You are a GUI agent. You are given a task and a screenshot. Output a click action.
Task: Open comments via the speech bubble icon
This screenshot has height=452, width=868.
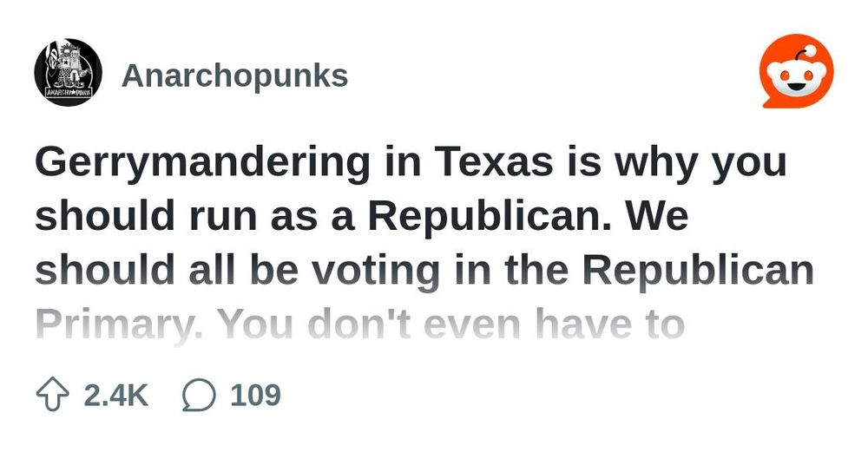pos(199,395)
